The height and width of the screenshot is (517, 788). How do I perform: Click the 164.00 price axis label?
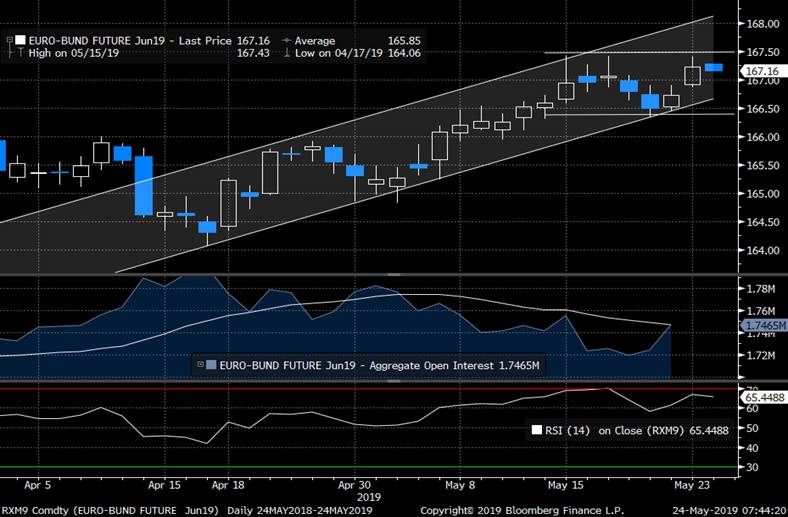[x=762, y=251]
